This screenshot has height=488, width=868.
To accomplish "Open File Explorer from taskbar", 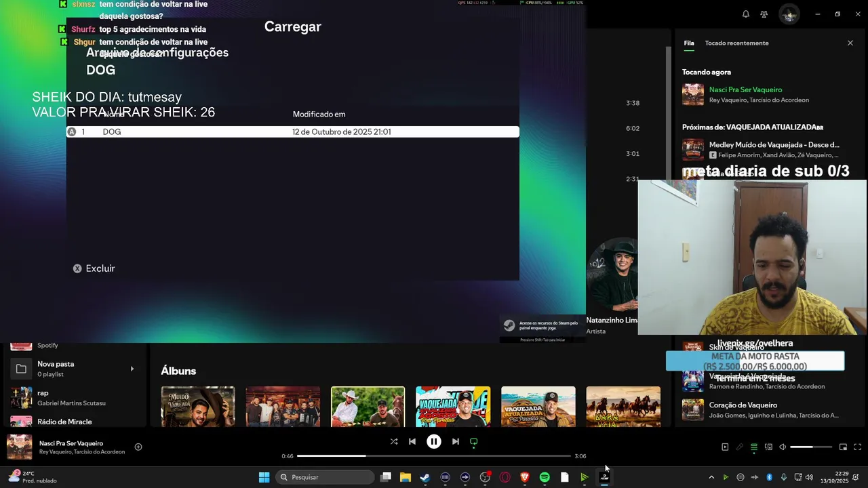I will point(406,477).
